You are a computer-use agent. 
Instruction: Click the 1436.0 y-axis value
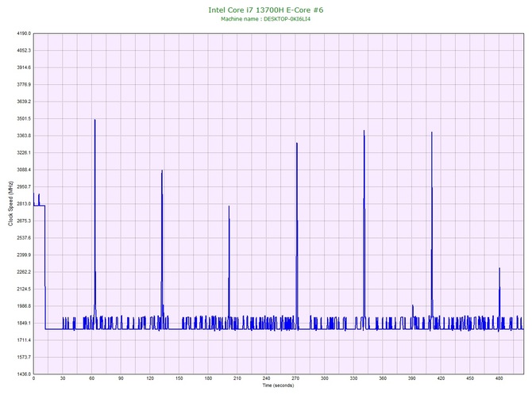tap(24, 374)
